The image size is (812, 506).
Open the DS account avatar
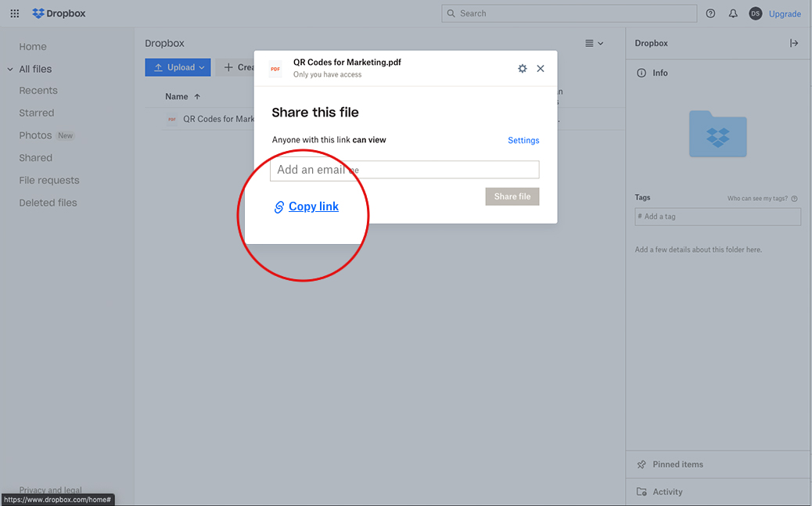click(755, 13)
